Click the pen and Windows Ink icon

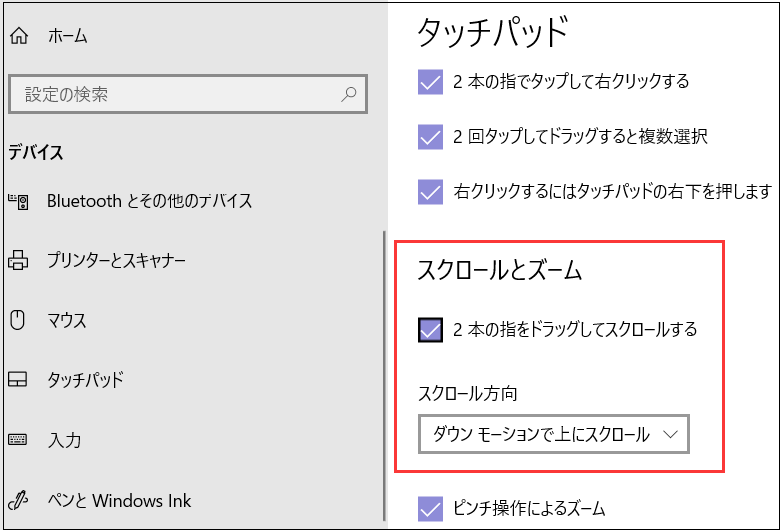coord(18,500)
